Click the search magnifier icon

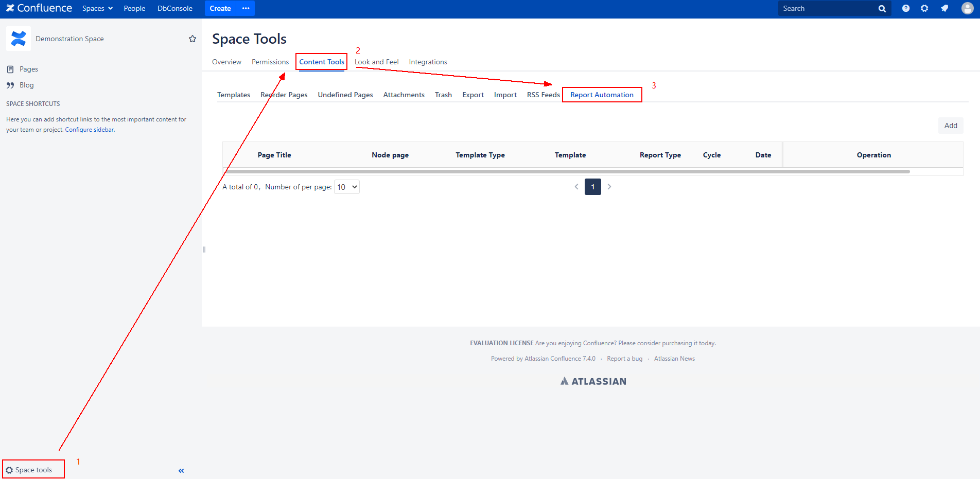[882, 9]
